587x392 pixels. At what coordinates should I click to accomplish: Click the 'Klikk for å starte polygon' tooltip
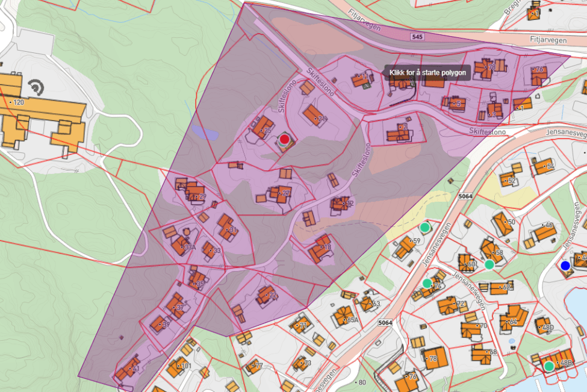[x=427, y=73]
